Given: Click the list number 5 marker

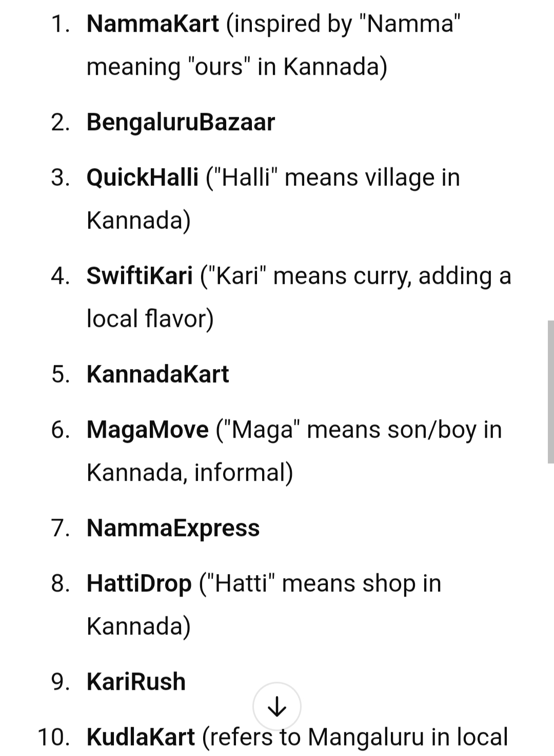Looking at the screenshot, I should (60, 374).
